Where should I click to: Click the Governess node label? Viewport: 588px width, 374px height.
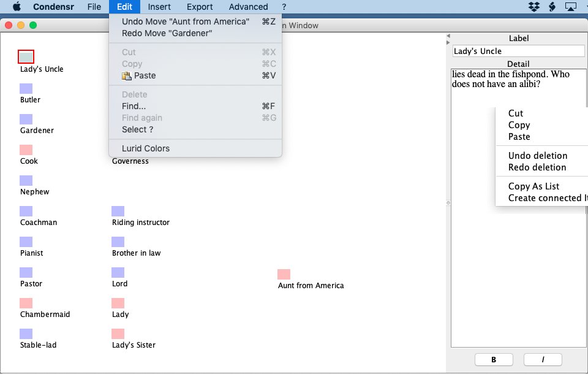click(130, 161)
